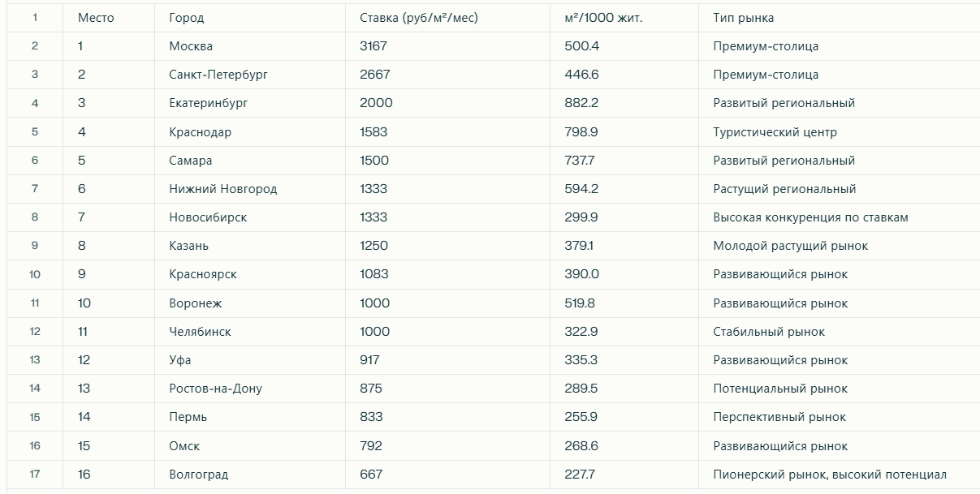Click the "Тип рынка" header cell
The image size is (980, 494).
743,18
